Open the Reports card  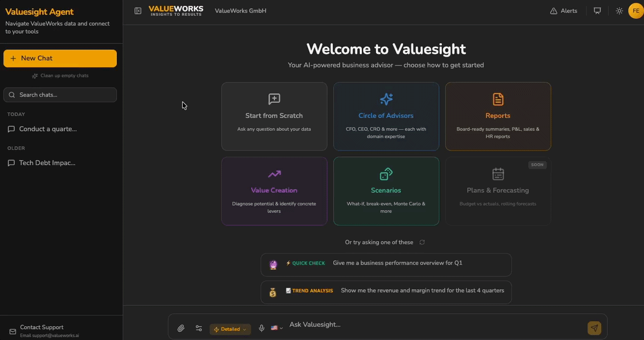pyautogui.click(x=498, y=116)
